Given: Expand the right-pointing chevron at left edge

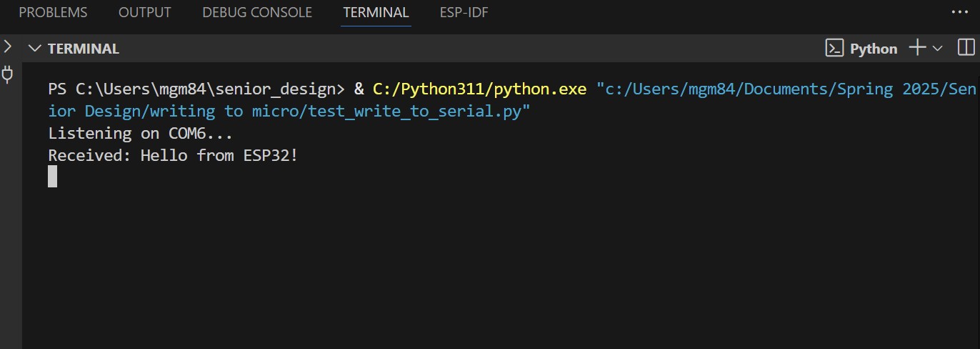Looking at the screenshot, I should (x=7, y=47).
